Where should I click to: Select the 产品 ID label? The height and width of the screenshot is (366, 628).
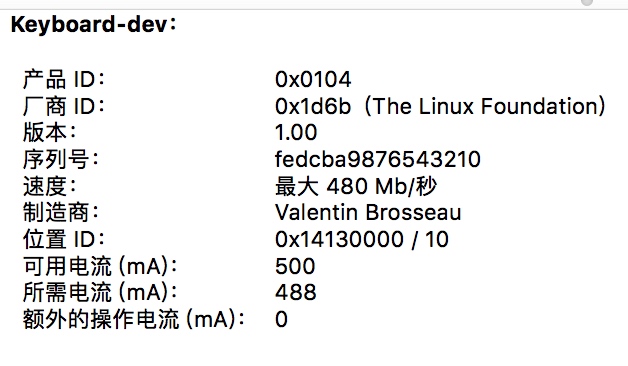pyautogui.click(x=64, y=79)
